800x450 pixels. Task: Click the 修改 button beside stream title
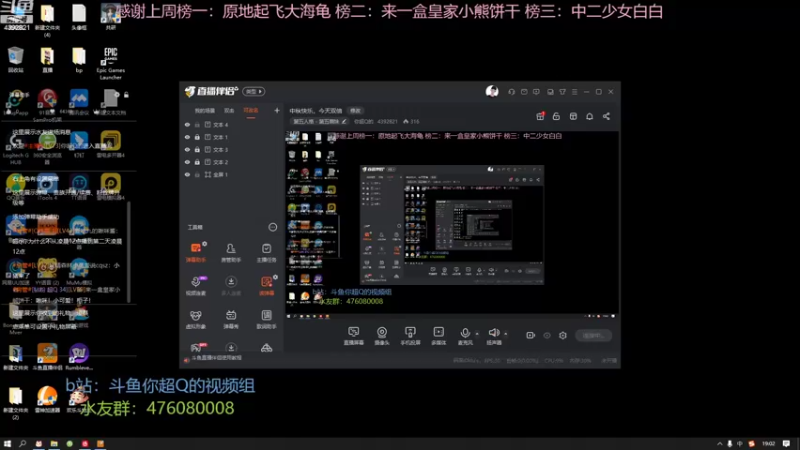click(355, 111)
